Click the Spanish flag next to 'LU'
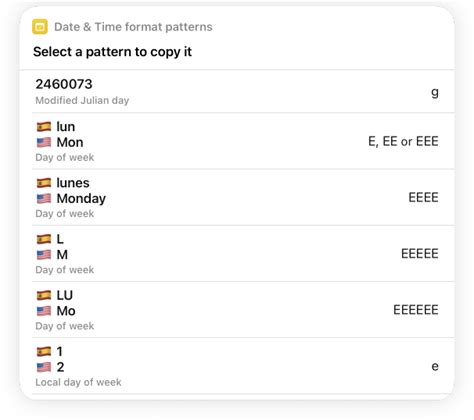 pos(44,295)
